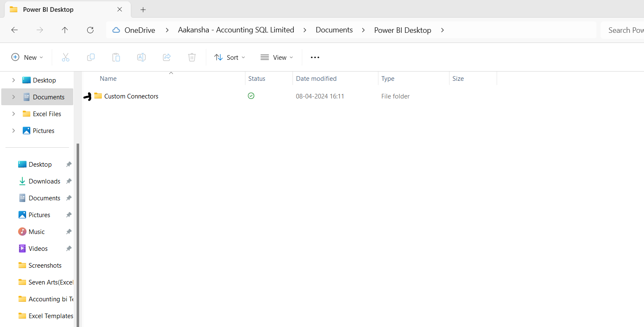Screen dimensions: 644x327
Task: Click the Copy icon in toolbar
Action: (91, 57)
